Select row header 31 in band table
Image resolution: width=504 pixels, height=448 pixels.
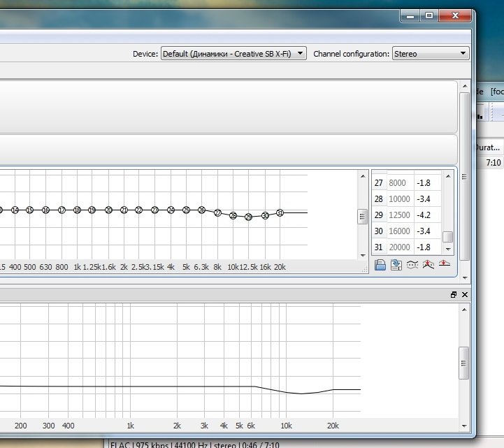coord(379,247)
